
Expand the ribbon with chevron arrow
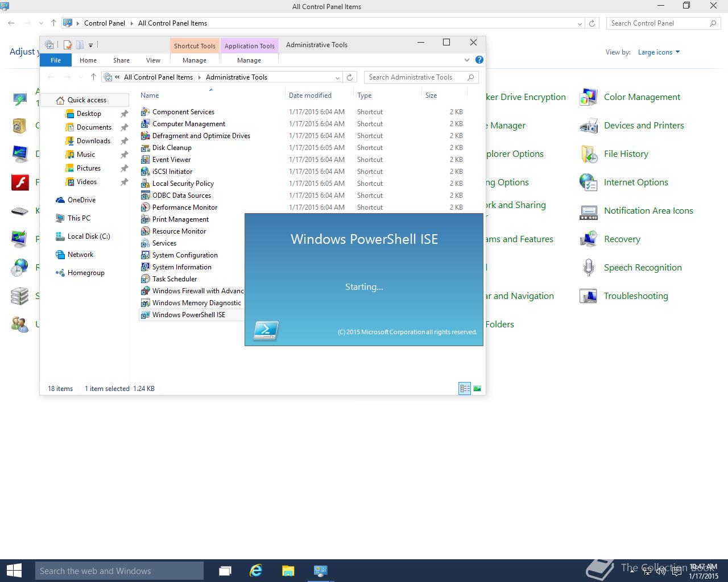coord(467,60)
